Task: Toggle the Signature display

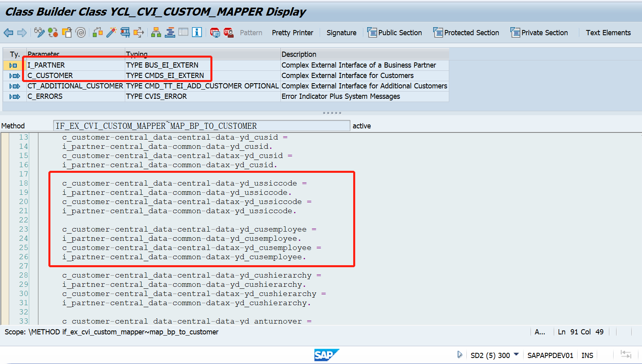Action: point(341,33)
